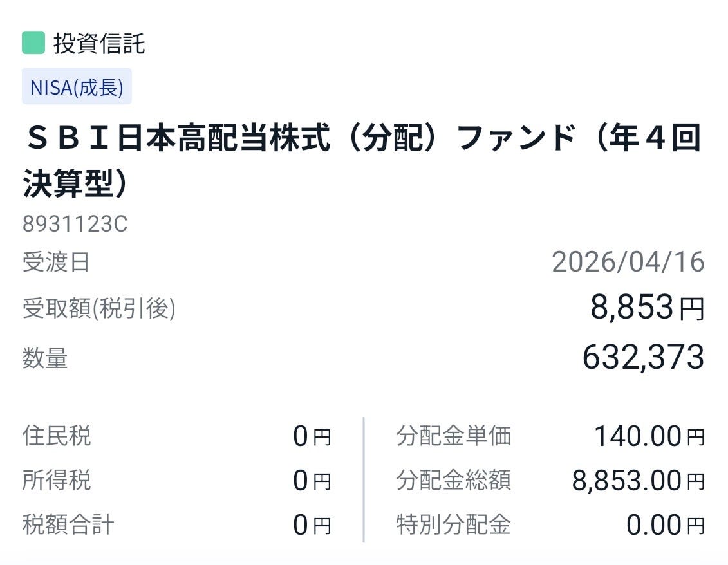This screenshot has width=728, height=565.
Task: Select the unit price 140.00円
Action: pos(649,436)
